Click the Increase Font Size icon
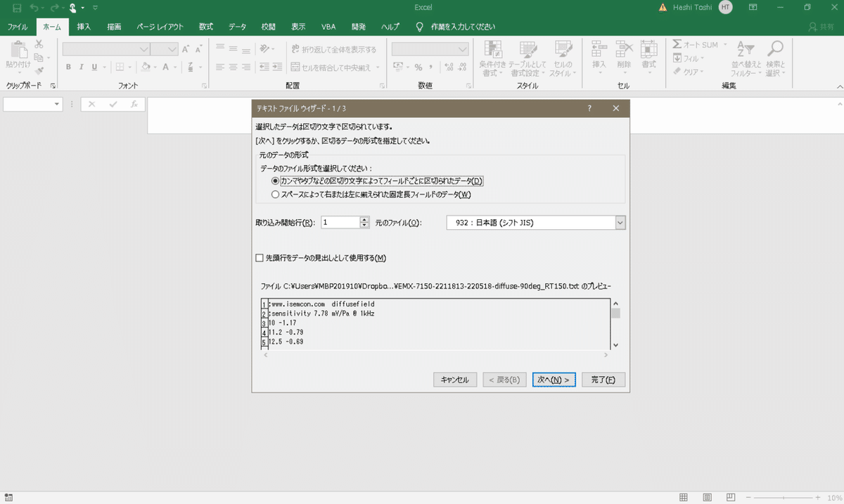This screenshot has height=504, width=844. tap(186, 49)
